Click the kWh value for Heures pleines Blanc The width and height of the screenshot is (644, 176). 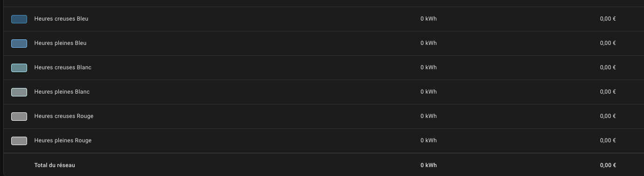point(428,92)
